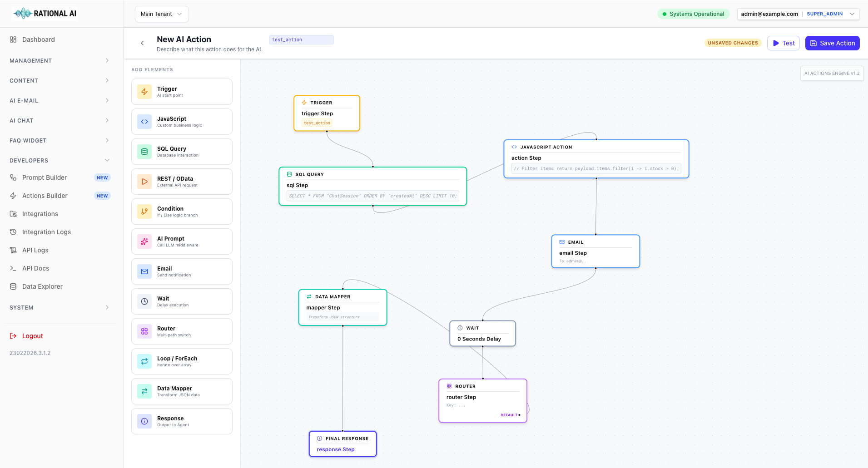Click the Wait delay execution icon
Screen dimensions: 868x468
click(144, 301)
